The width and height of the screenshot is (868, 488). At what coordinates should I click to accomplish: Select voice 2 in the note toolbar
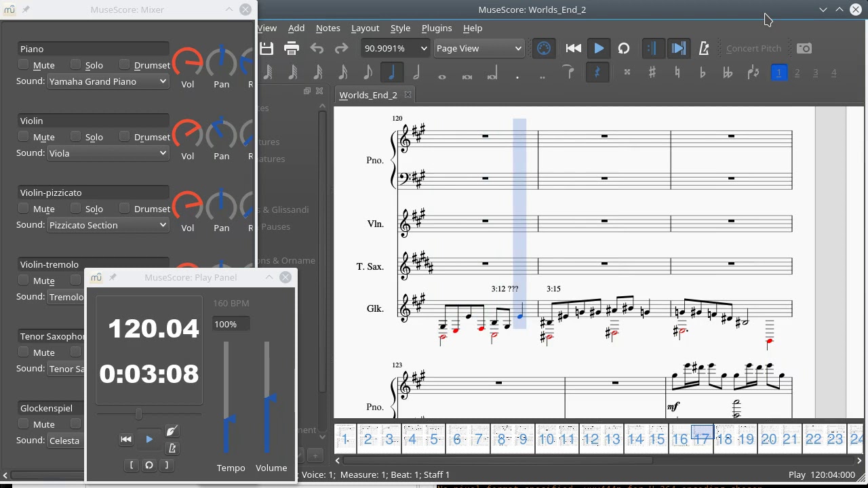(797, 73)
